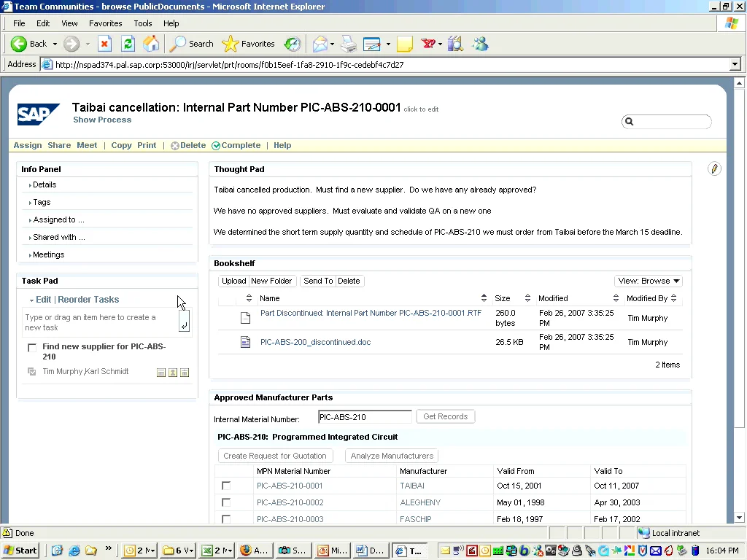
Task: Click the Excel taskbar group button
Action: pyautogui.click(x=217, y=551)
